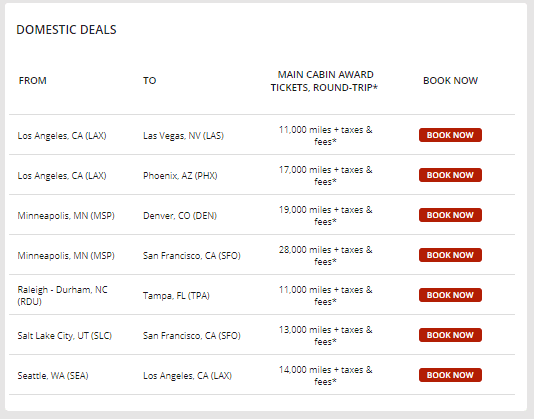Book the Los Angeles to Phoenix flight
The height and width of the screenshot is (419, 534).
click(x=450, y=175)
